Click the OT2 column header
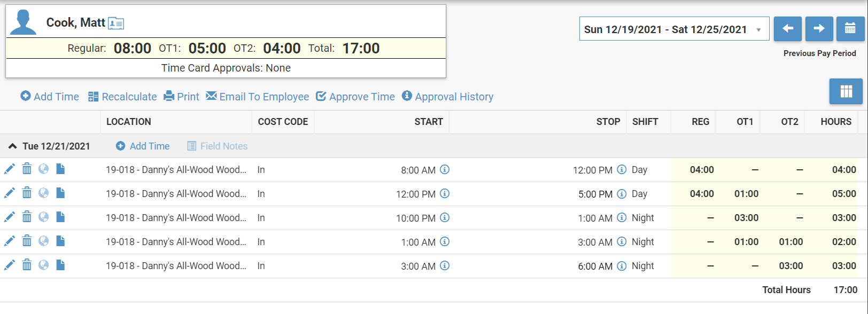Viewport: 868px width, 314px height. point(790,122)
